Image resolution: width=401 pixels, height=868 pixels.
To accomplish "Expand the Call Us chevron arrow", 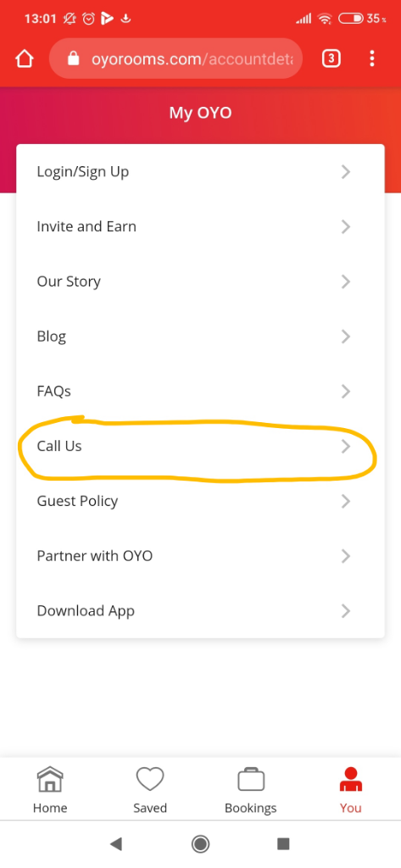I will point(346,446).
